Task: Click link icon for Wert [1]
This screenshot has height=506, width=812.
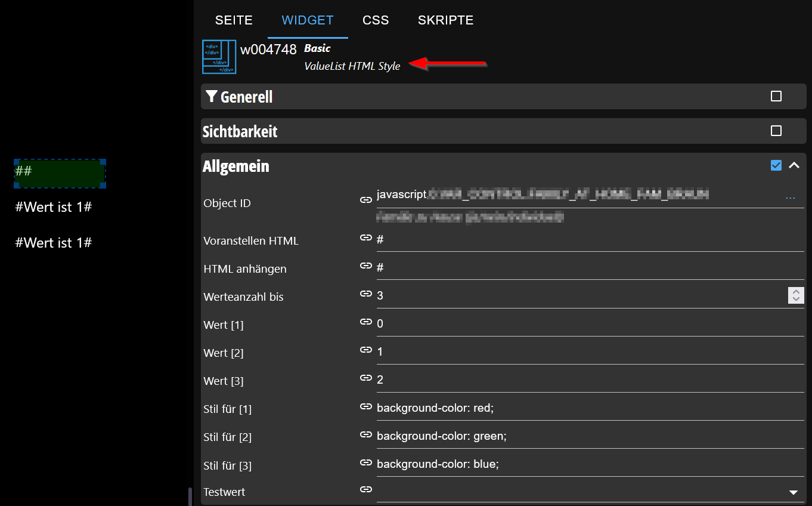Action: [x=366, y=322]
